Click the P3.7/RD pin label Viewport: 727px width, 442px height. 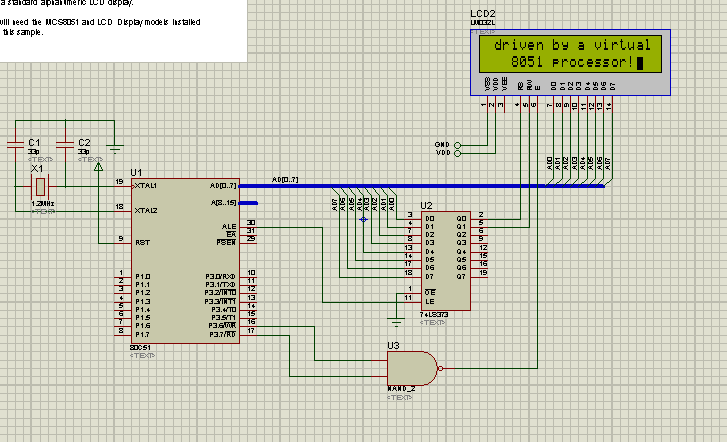tap(223, 334)
